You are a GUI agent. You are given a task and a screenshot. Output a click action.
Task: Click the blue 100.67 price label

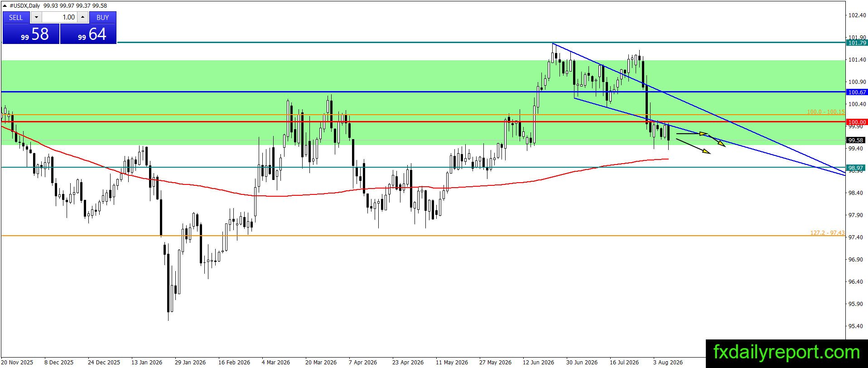(x=857, y=92)
